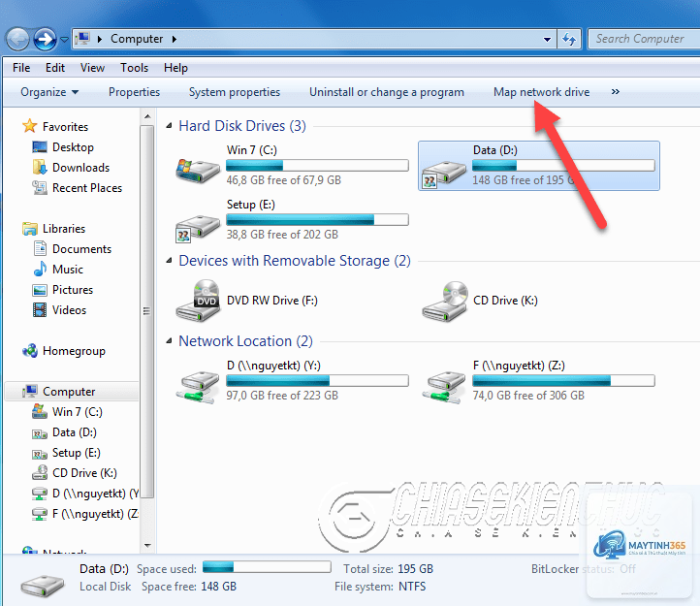Select the Setup (E:) drive icon
Viewport: 700px width, 606px height.
[x=198, y=229]
